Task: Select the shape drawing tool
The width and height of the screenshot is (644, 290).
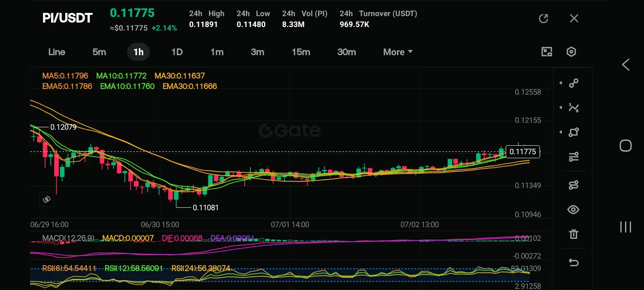Action: pos(574,132)
